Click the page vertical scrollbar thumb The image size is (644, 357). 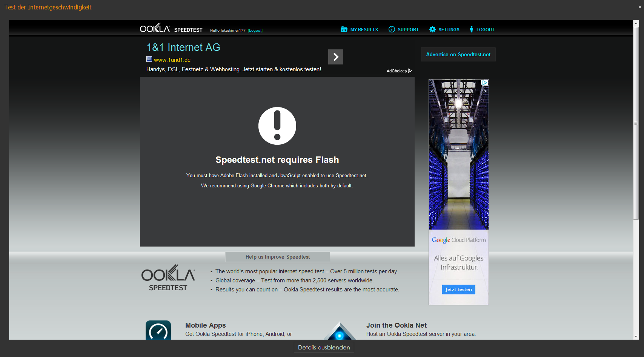coord(636,123)
